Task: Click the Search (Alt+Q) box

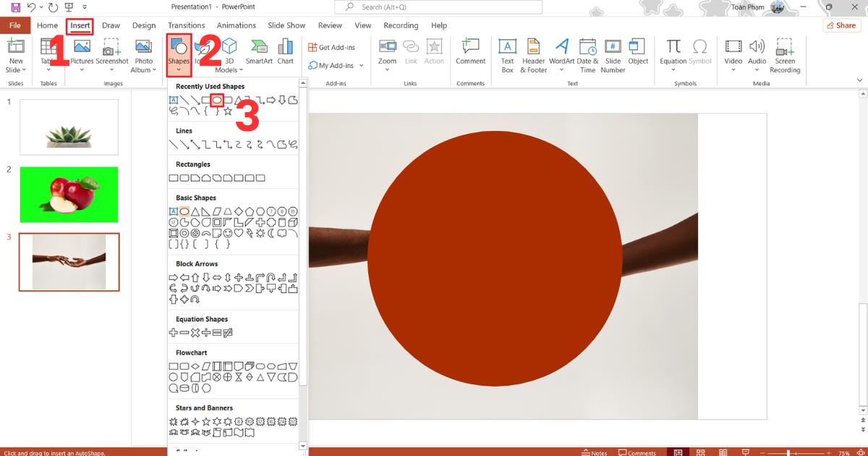Action: [439, 7]
